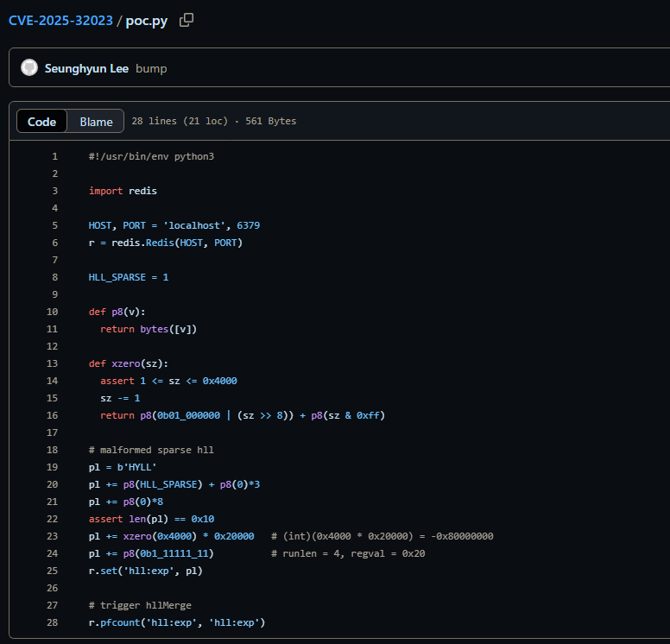Click the 'def xzero(sz):' function definition

point(129,363)
